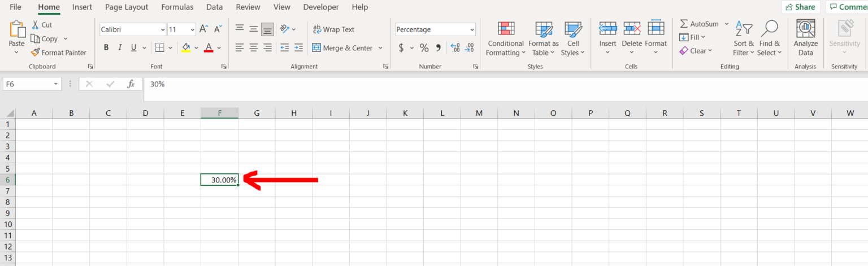Open the font size dropdown showing 11
Viewport: 868px width, 266px height.
192,29
